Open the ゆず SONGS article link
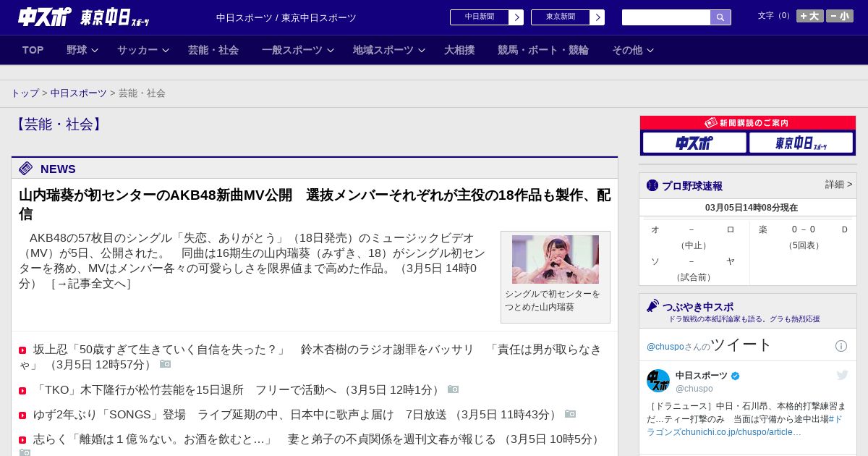The height and width of the screenshot is (456, 868). click(x=297, y=415)
